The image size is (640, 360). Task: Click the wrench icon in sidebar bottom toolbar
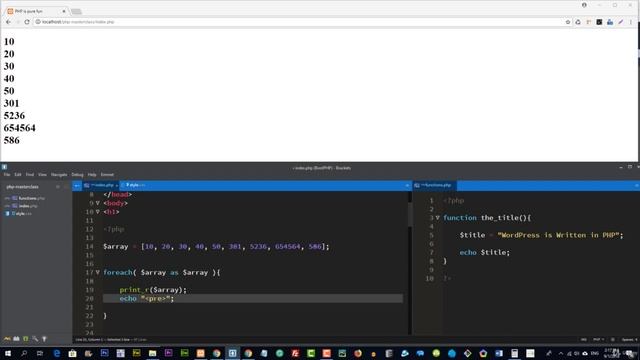[35, 339]
